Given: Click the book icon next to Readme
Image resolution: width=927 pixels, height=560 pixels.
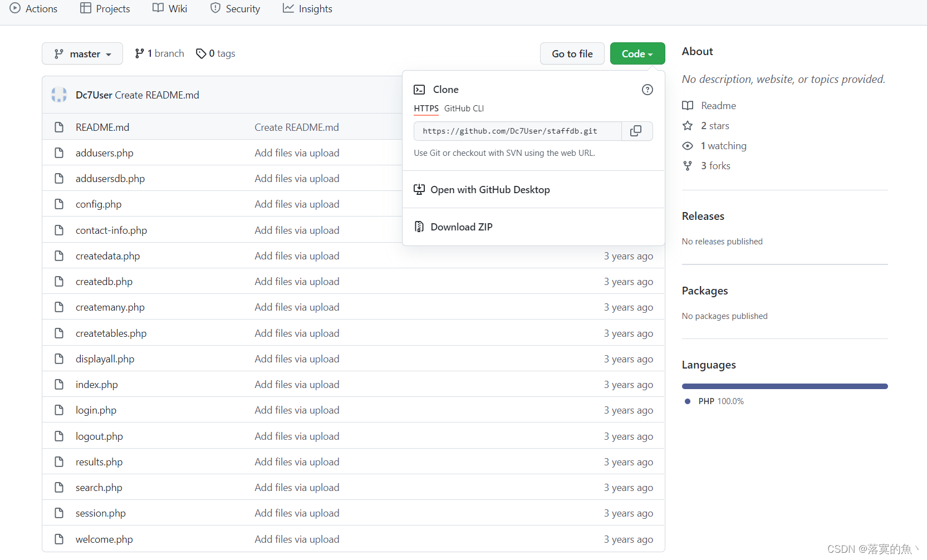Looking at the screenshot, I should [688, 106].
